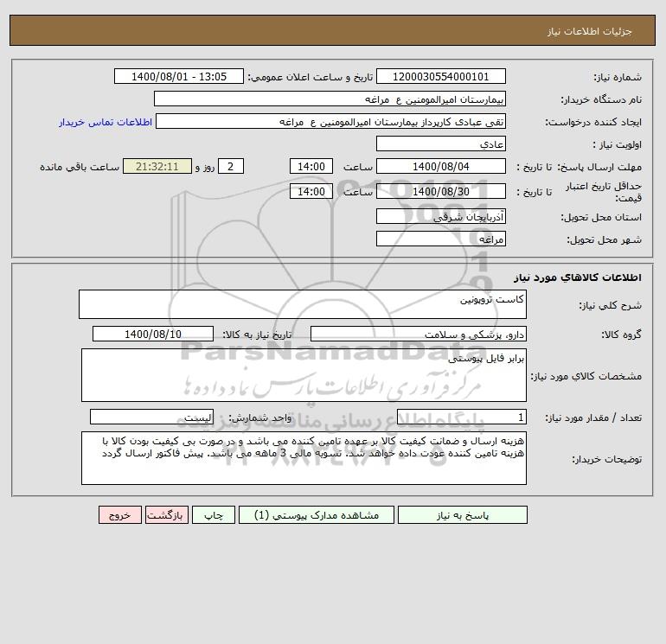Open اطلاعات تماس خریدار link

[x=106, y=122]
